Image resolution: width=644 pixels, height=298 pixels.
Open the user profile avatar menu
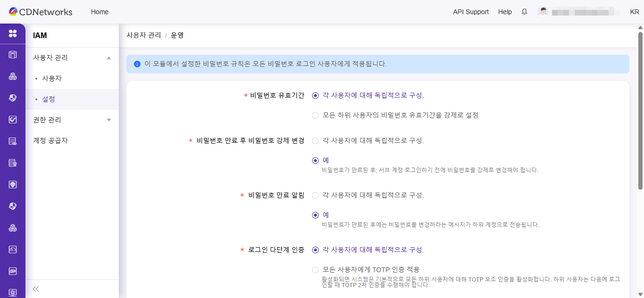pyautogui.click(x=543, y=11)
